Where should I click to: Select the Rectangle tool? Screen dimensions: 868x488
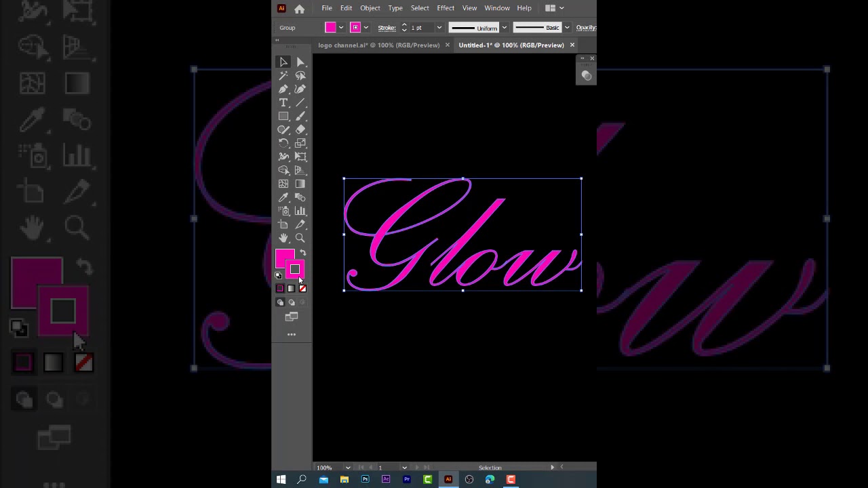[x=283, y=116]
